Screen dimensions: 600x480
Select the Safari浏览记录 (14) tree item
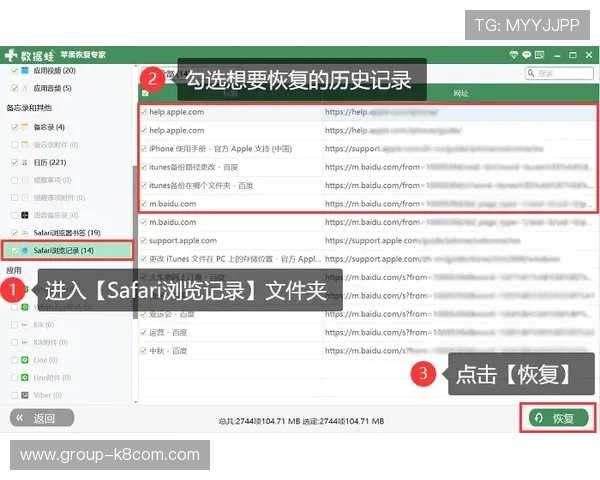(67, 250)
